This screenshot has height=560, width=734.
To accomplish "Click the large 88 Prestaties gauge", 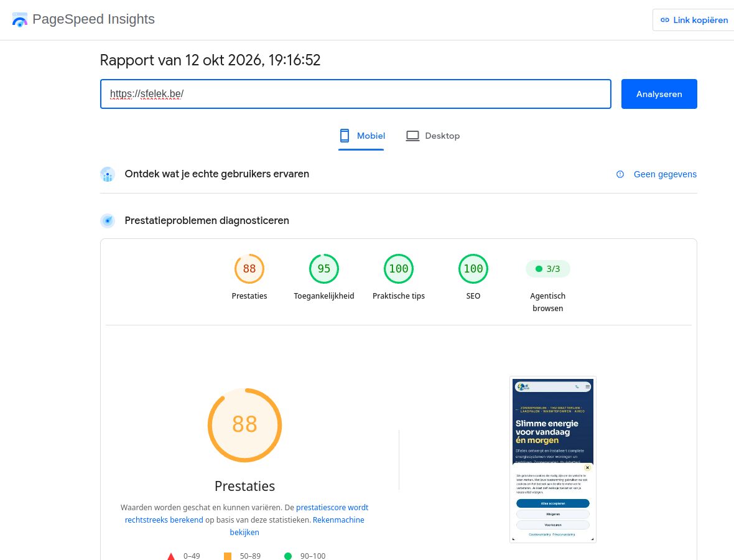I will pyautogui.click(x=244, y=425).
